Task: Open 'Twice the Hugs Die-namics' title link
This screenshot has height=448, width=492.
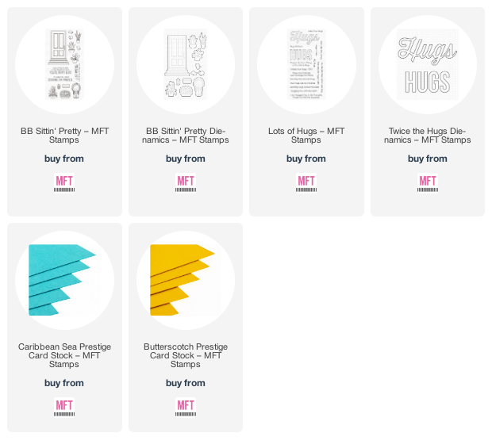Action: (x=428, y=135)
